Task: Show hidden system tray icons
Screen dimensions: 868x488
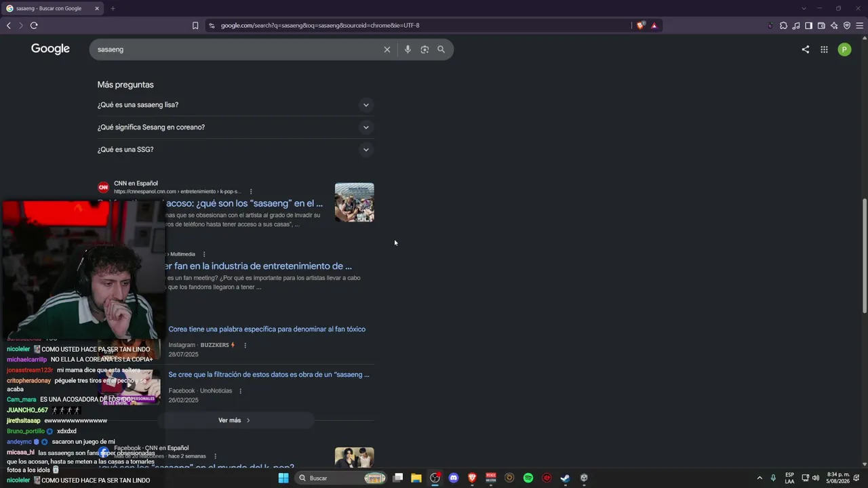Action: (759, 478)
